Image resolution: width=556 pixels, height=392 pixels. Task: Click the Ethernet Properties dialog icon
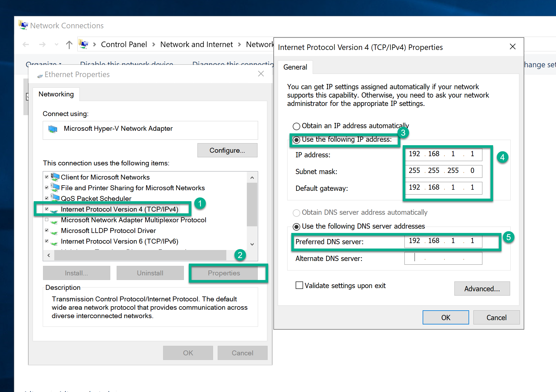point(40,74)
